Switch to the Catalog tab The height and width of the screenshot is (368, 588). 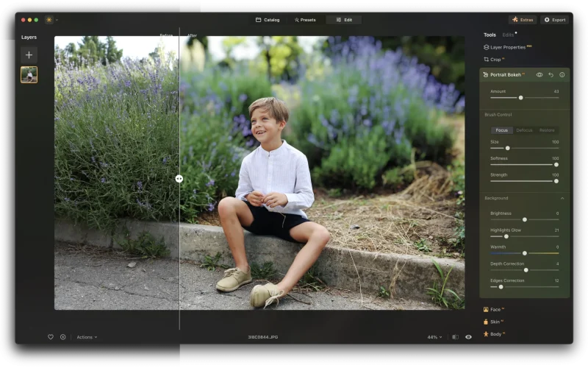(268, 20)
